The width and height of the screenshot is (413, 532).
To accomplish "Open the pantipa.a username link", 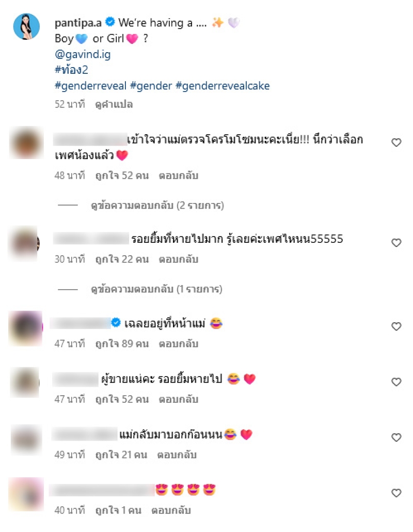I will (x=78, y=23).
